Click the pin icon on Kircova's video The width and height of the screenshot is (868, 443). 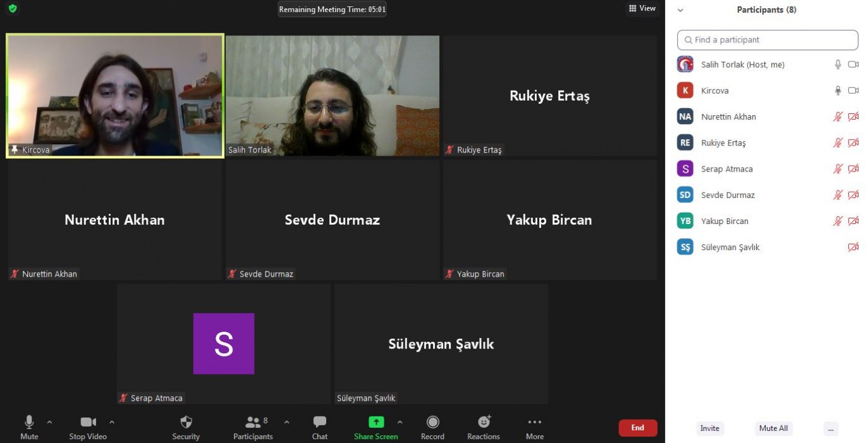[15, 150]
